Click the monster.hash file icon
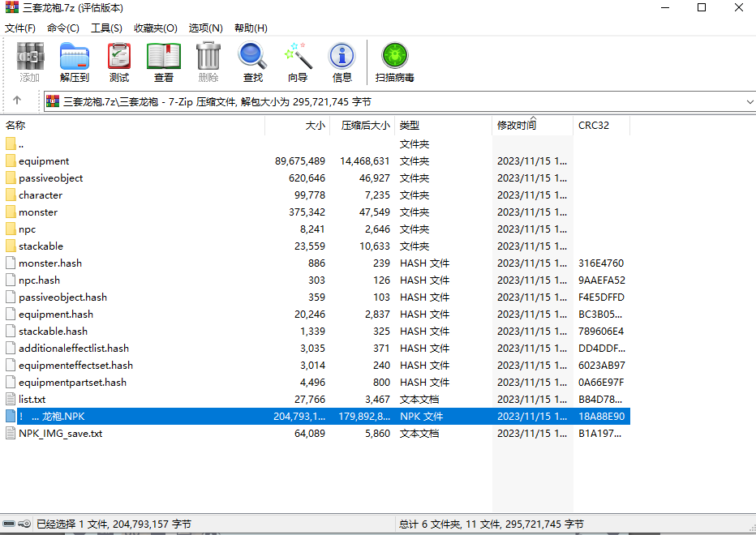Image resolution: width=756 pixels, height=535 pixels. click(11, 263)
